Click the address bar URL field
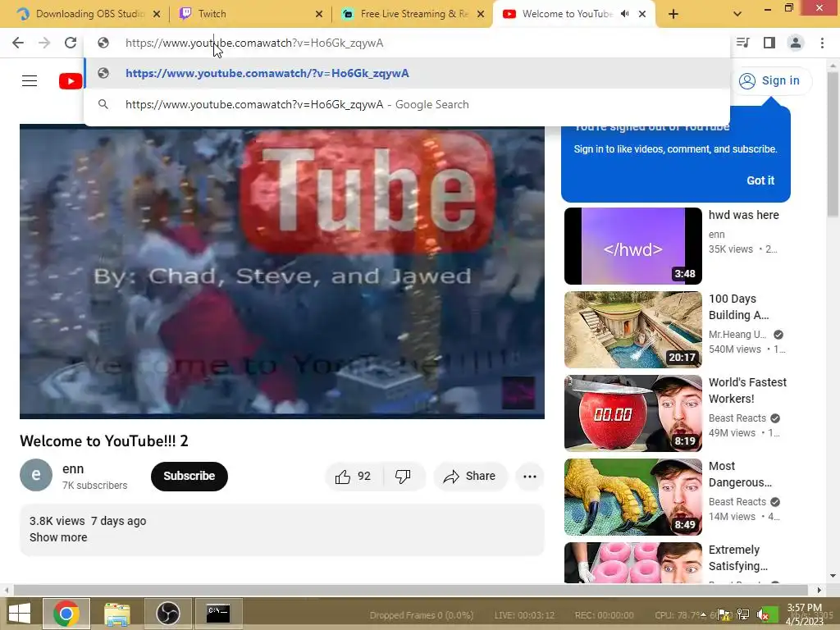This screenshot has width=840, height=630. (x=407, y=43)
